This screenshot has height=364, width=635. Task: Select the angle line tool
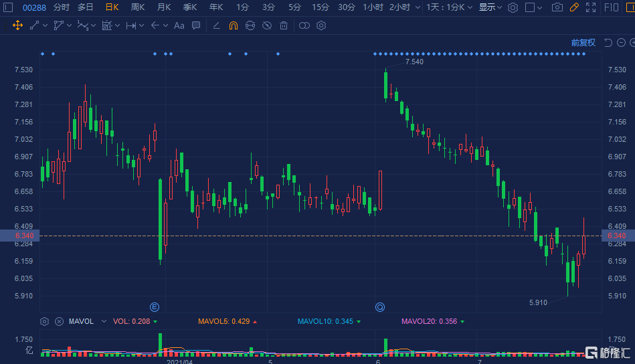216,25
